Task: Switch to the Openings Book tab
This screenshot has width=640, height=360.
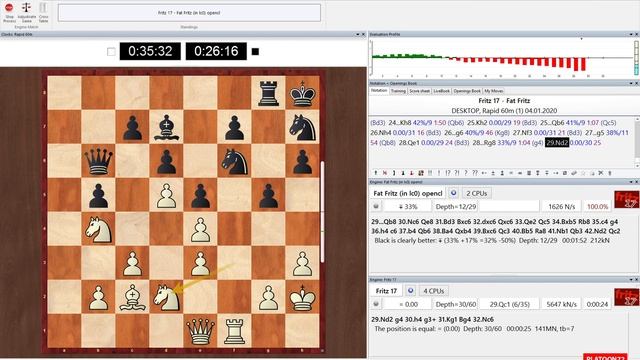Action: click(467, 91)
